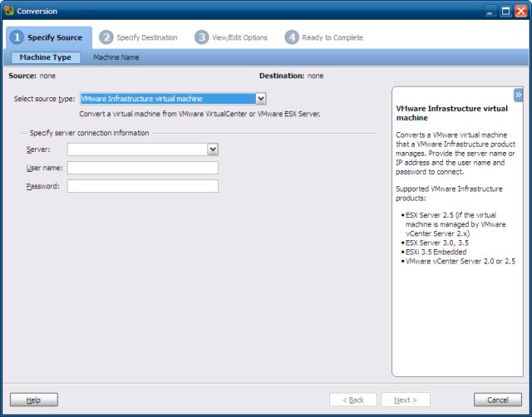532x417 pixels.
Task: Switch to the Machine Name sub-tab
Action: [x=116, y=57]
